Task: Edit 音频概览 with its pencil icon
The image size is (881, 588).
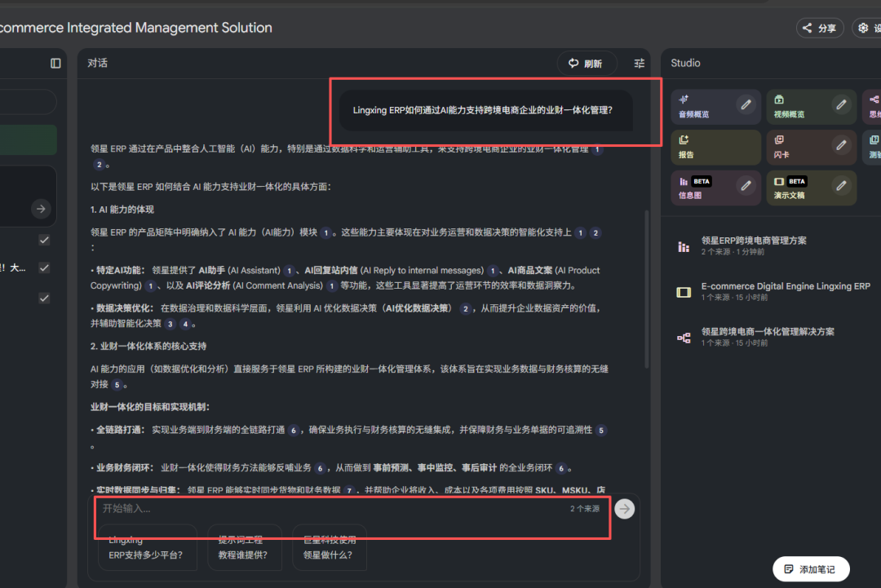Action: (746, 105)
